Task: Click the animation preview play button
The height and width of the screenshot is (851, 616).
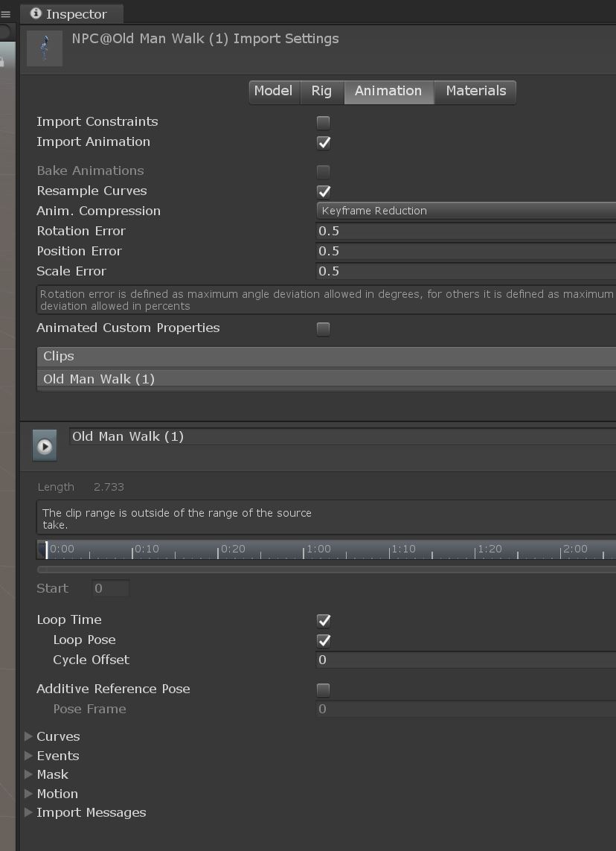Action: click(x=45, y=446)
